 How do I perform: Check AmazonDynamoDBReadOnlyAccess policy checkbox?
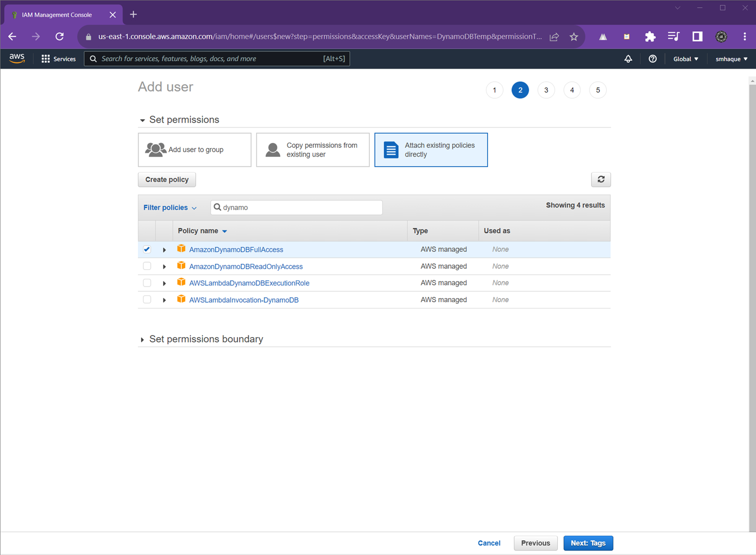coord(147,266)
